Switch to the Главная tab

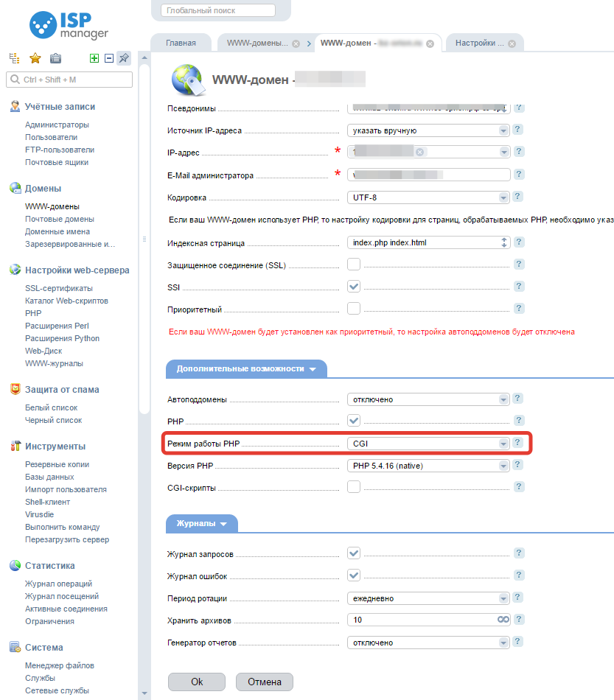click(x=181, y=43)
